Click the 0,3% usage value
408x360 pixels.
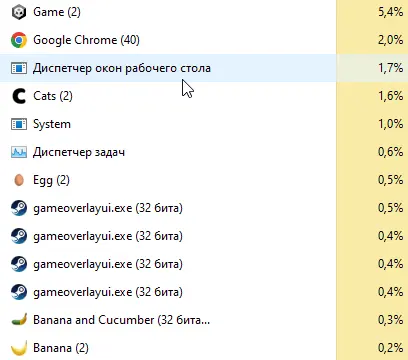click(x=390, y=320)
